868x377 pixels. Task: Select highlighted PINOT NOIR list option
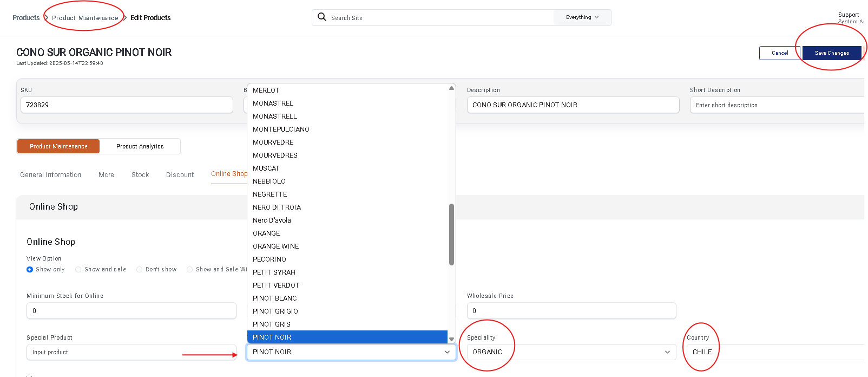[347, 337]
